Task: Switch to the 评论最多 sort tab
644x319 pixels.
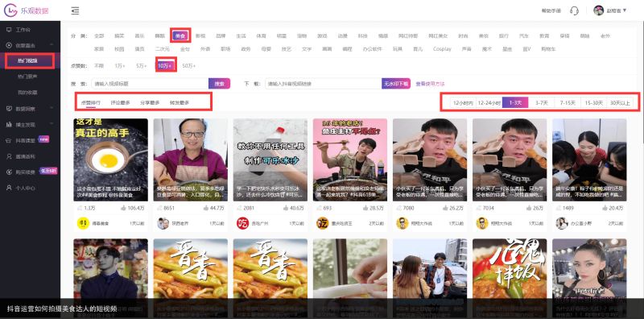Action: tap(120, 102)
